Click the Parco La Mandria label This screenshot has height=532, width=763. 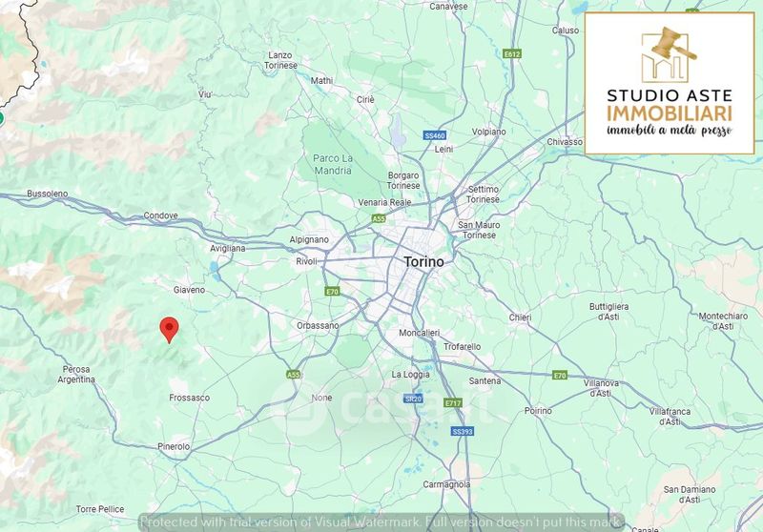333,164
